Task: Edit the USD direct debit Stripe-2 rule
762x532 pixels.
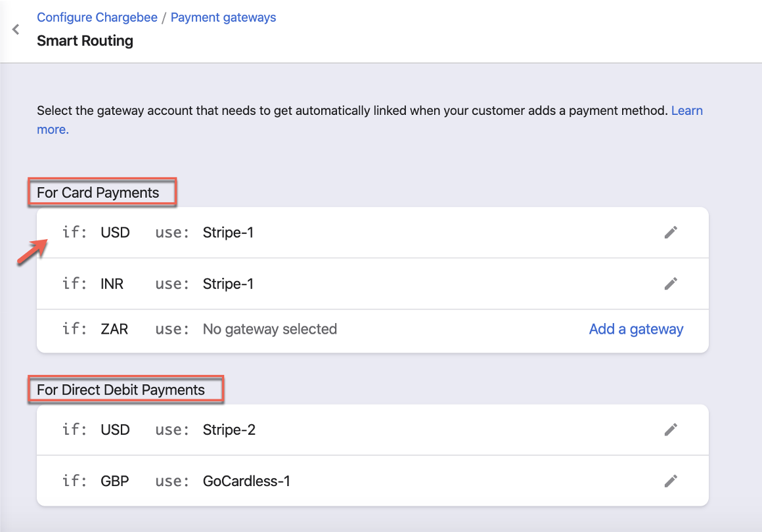Action: (670, 430)
